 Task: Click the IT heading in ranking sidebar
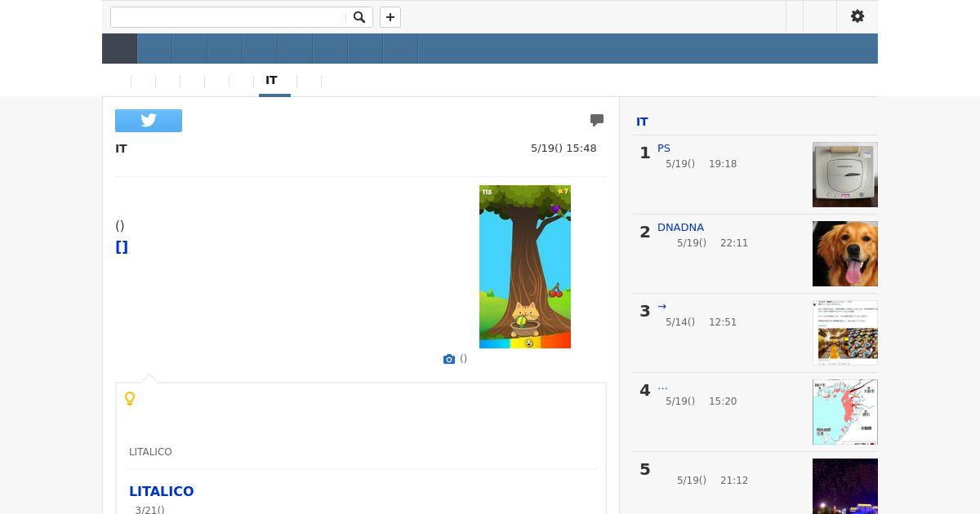(642, 122)
